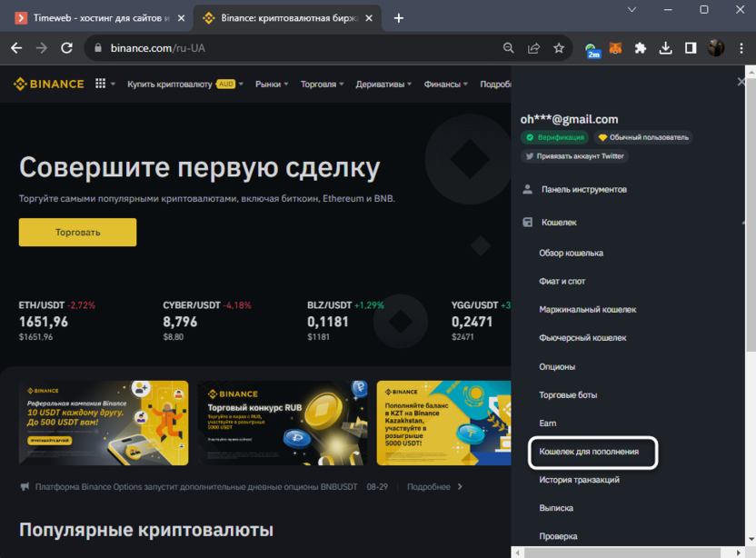Click the side panel horizontal scrollbar
The width and height of the screenshot is (756, 558).
[622, 553]
